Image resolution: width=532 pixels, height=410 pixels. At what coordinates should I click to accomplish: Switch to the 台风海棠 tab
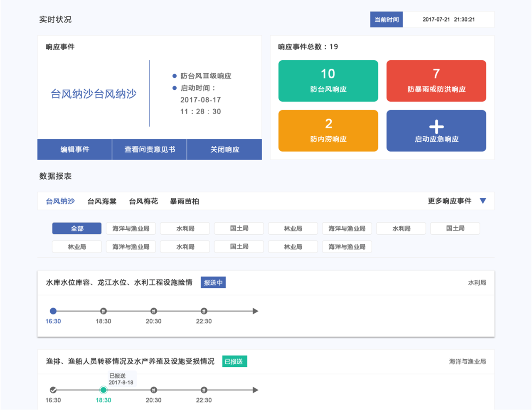(x=102, y=201)
